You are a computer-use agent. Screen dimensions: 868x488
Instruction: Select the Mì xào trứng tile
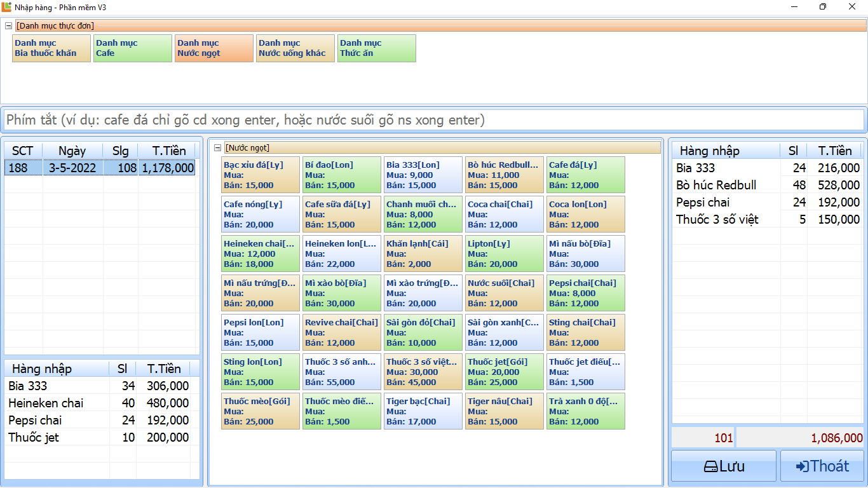(423, 293)
